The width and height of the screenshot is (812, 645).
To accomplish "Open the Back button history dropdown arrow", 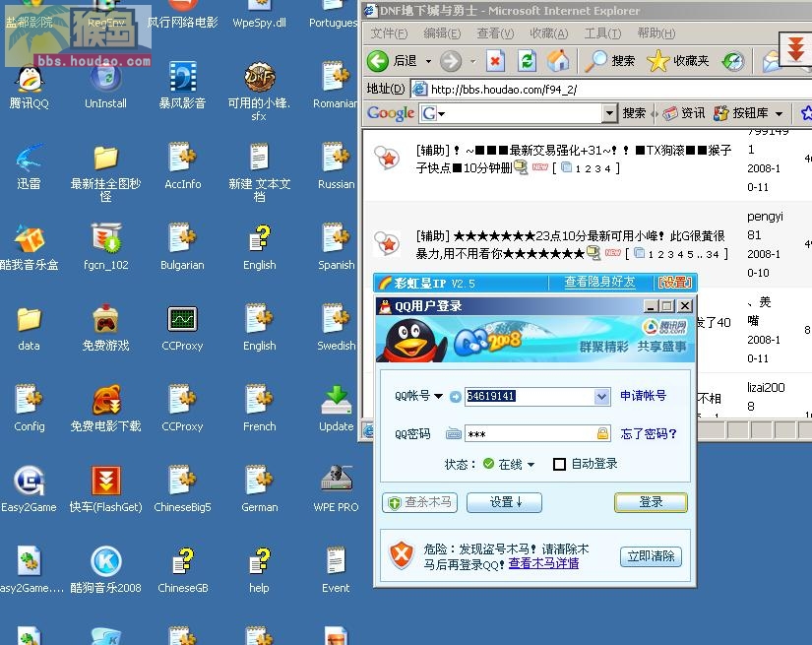I will coord(428,62).
